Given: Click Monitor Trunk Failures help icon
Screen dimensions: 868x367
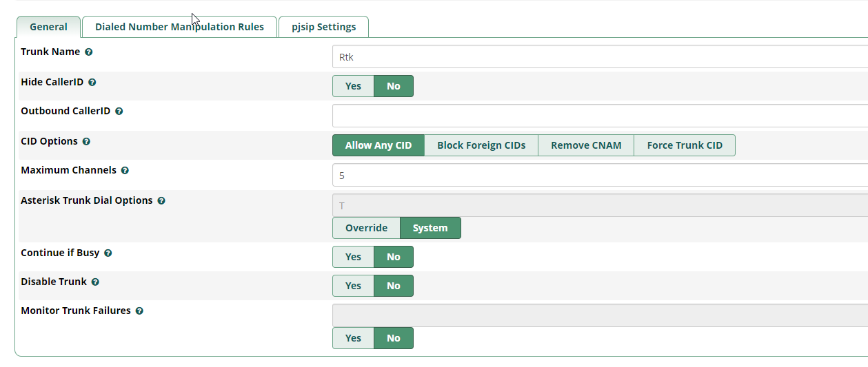Looking at the screenshot, I should (x=139, y=311).
